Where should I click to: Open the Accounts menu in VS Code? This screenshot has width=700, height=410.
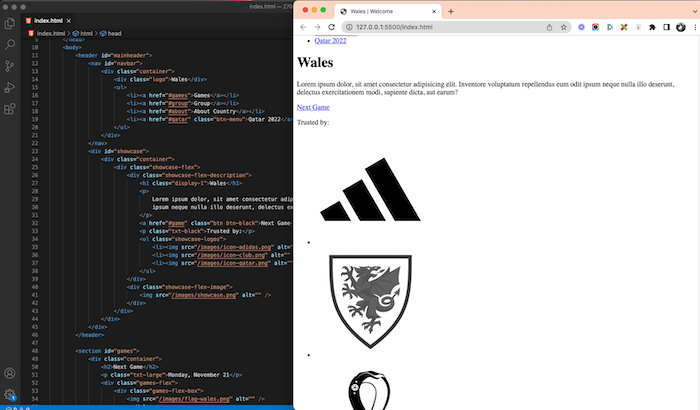9,373
